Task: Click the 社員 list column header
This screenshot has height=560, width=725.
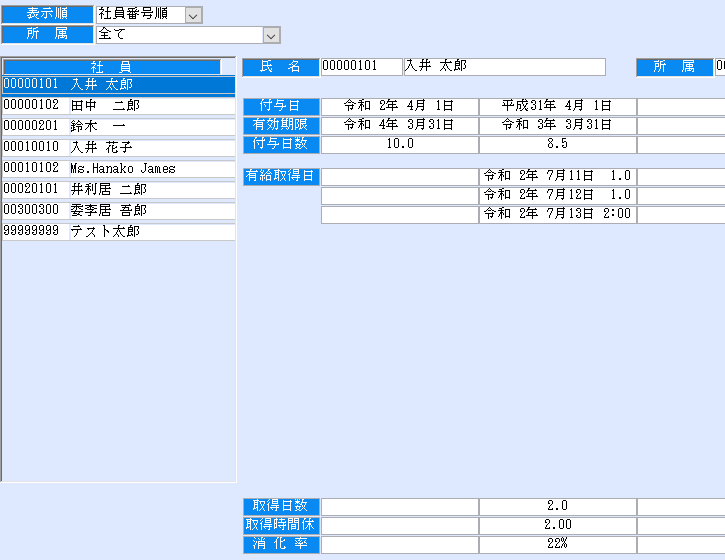Action: pyautogui.click(x=118, y=67)
